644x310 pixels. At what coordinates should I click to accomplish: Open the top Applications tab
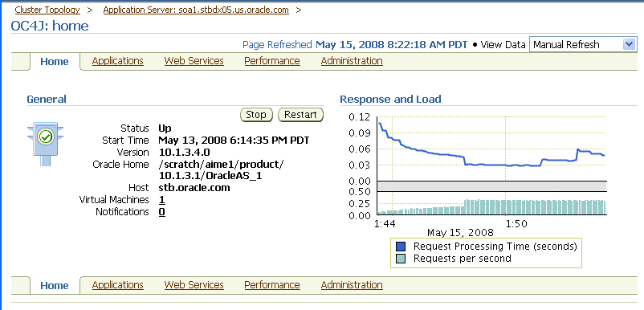[117, 61]
